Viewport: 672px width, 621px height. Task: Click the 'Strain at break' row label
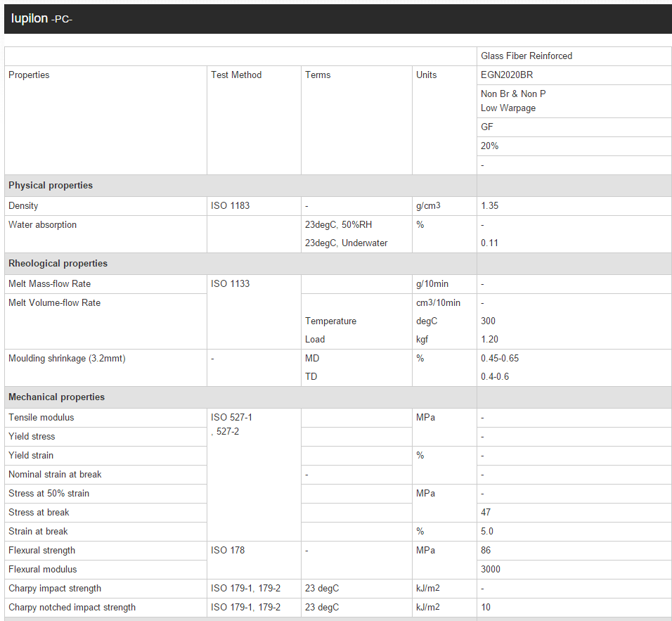(38, 531)
